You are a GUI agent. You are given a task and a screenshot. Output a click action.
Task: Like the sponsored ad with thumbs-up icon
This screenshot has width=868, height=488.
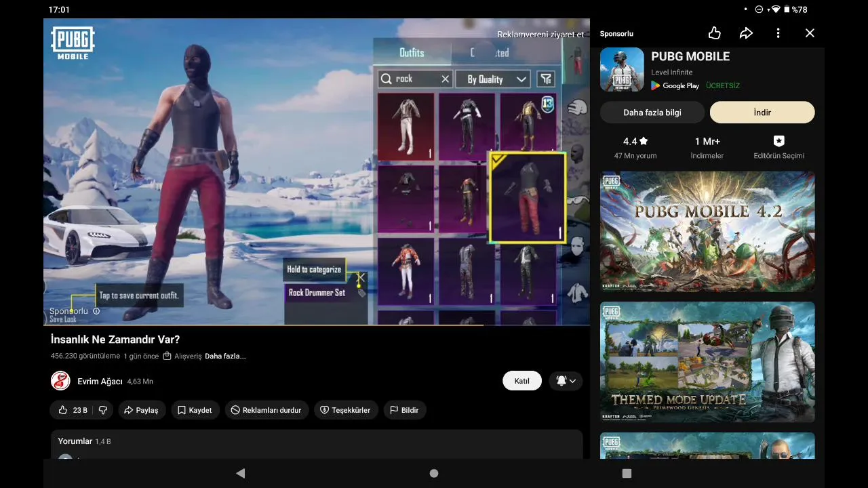pos(714,33)
